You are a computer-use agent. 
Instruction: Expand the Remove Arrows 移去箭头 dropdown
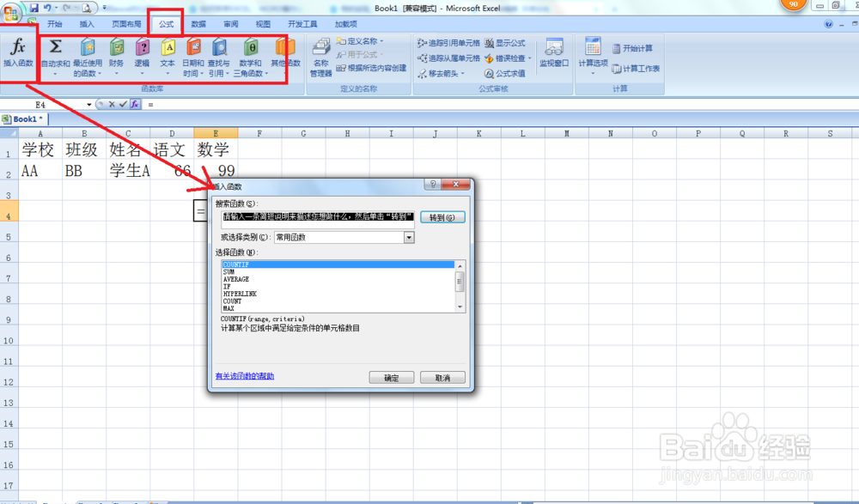[x=463, y=73]
